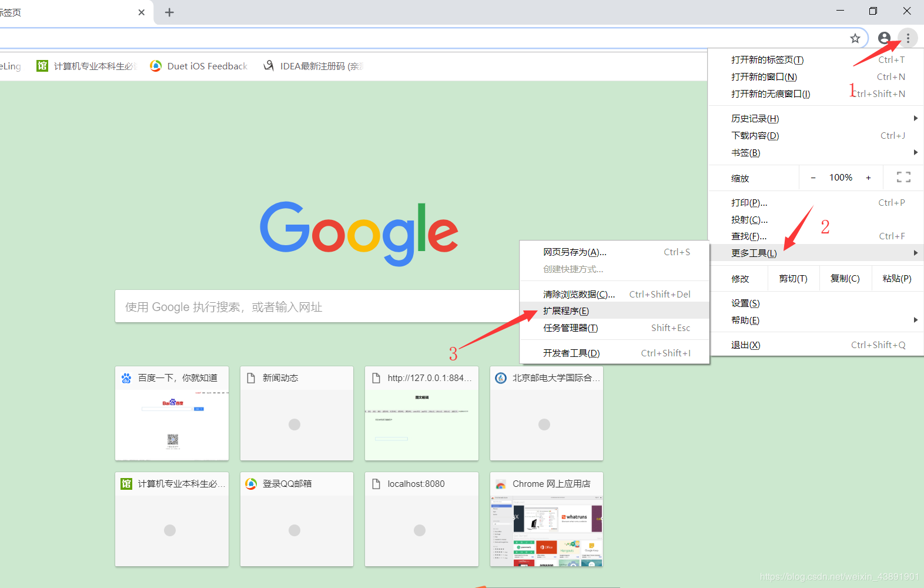
Task: Expand the 历史记录(H) submenu
Action: (816, 119)
